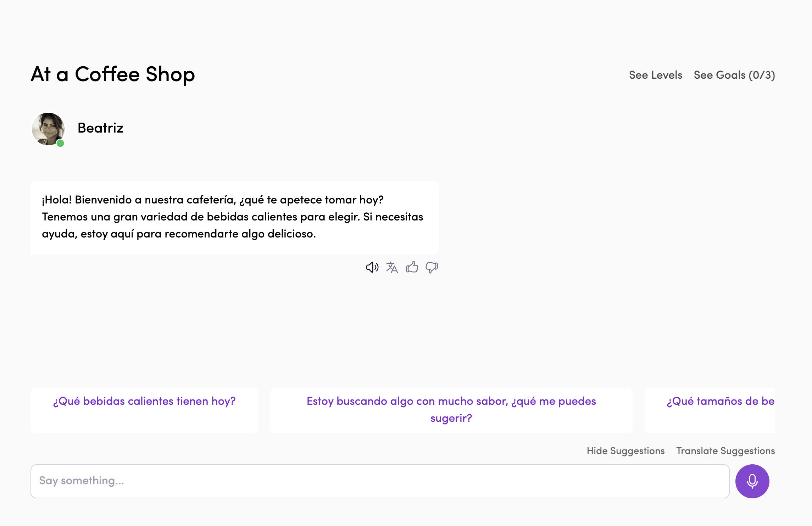Toggle Translate Suggestions
This screenshot has width=812, height=526.
tap(725, 451)
